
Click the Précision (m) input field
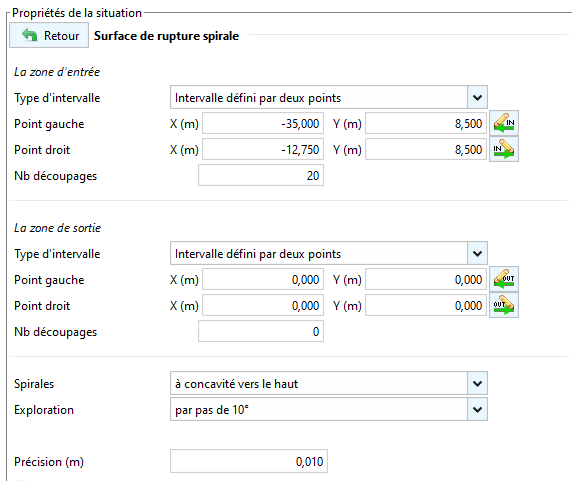(x=249, y=461)
